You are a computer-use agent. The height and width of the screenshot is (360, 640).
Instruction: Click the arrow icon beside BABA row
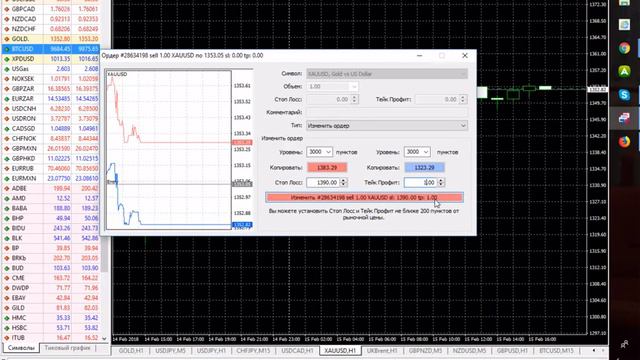pyautogui.click(x=7, y=208)
